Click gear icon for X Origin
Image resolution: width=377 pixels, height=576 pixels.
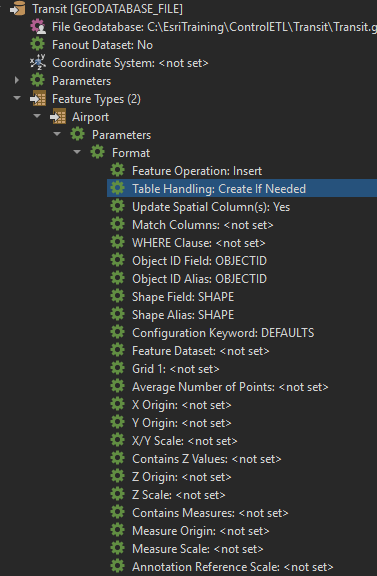118,405
